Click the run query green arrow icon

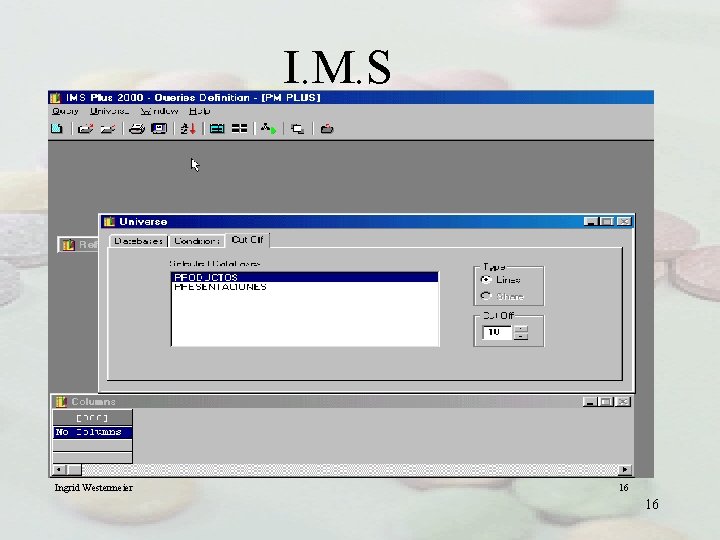tap(269, 129)
